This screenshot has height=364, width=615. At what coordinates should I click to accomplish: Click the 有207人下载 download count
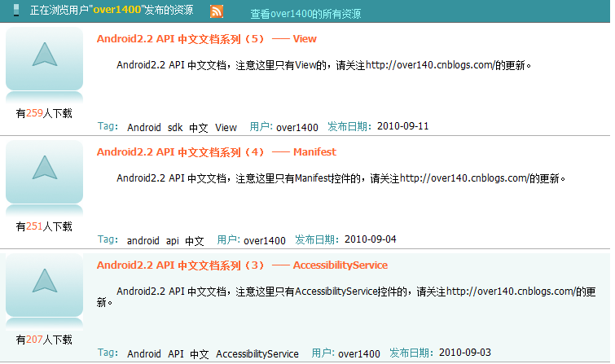coord(44,340)
